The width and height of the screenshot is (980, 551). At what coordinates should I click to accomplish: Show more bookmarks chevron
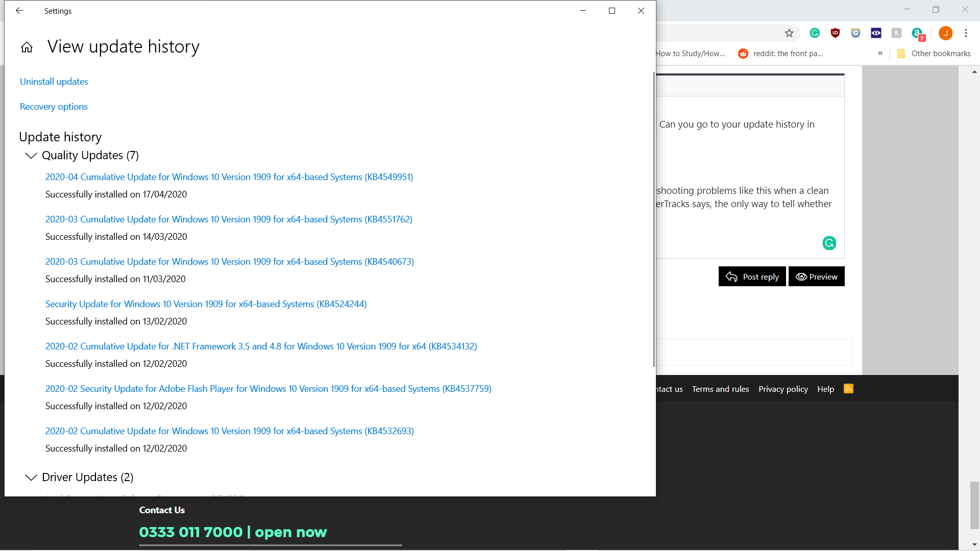pos(880,53)
